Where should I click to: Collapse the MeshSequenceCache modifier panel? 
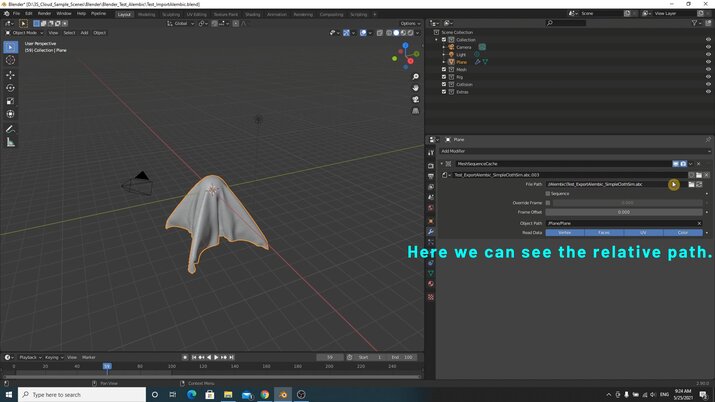(441, 164)
